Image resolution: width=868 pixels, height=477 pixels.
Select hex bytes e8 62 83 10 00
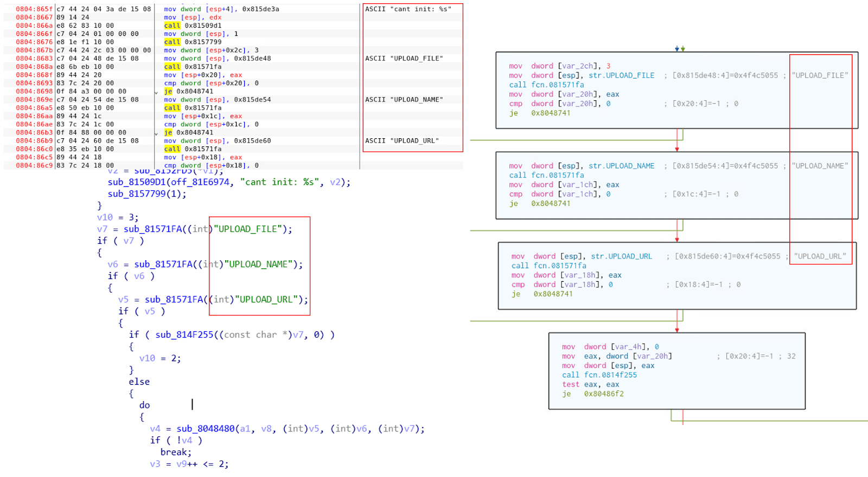[x=85, y=25]
